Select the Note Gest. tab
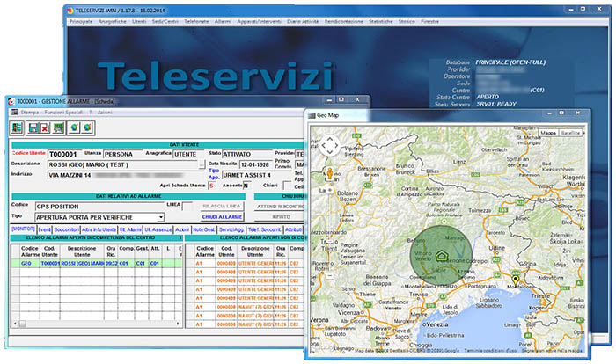Viewport: 616px width, 364px height. tap(204, 229)
